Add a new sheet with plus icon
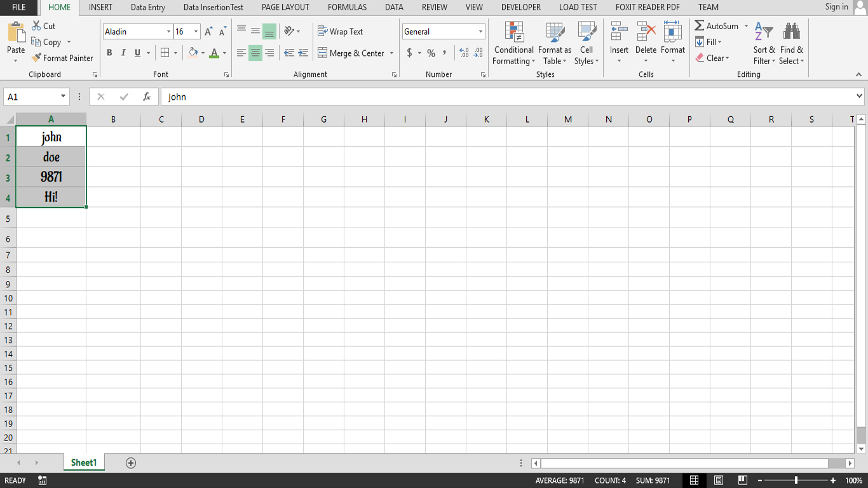Screen dimensions: 868x488 pos(131,463)
